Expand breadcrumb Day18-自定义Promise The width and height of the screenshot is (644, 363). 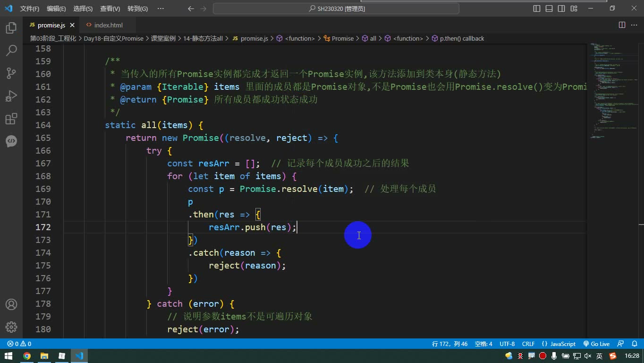[114, 38]
